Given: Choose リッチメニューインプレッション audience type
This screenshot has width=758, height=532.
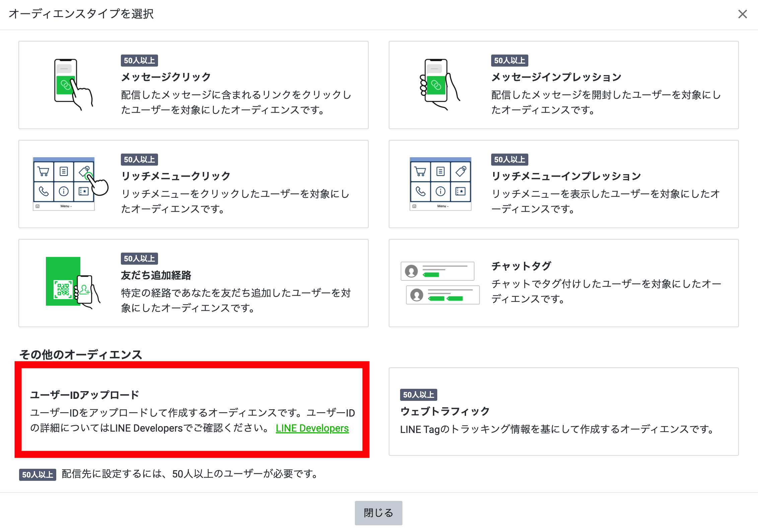Looking at the screenshot, I should [x=566, y=176].
